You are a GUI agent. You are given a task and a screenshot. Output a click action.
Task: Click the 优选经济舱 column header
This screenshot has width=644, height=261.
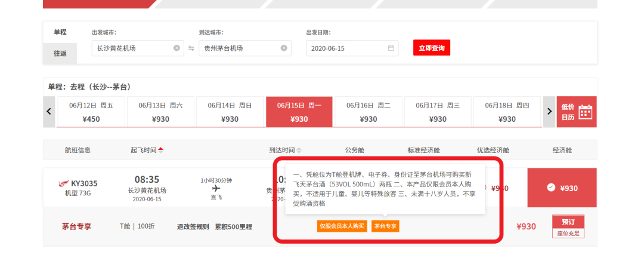(x=493, y=151)
